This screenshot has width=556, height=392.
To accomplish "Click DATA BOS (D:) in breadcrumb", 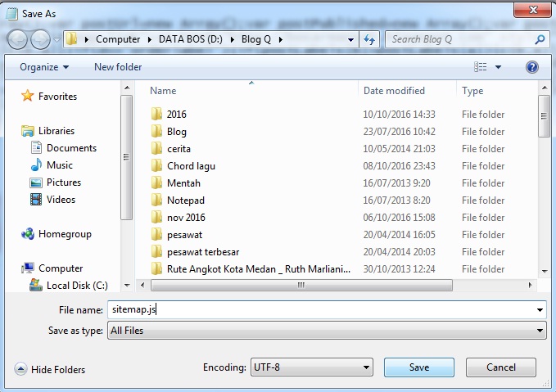I will coord(191,39).
